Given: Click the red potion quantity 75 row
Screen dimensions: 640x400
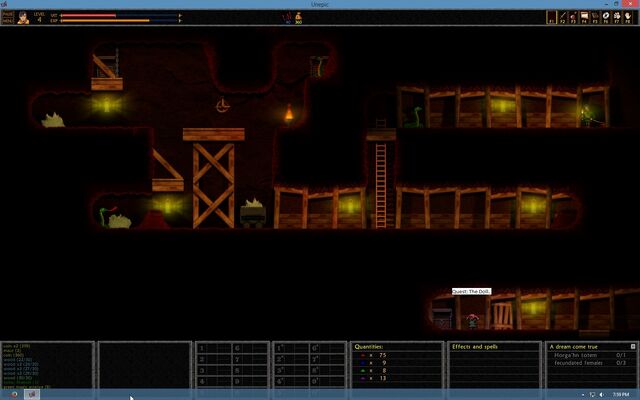Looking at the screenshot, I should (x=373, y=355).
